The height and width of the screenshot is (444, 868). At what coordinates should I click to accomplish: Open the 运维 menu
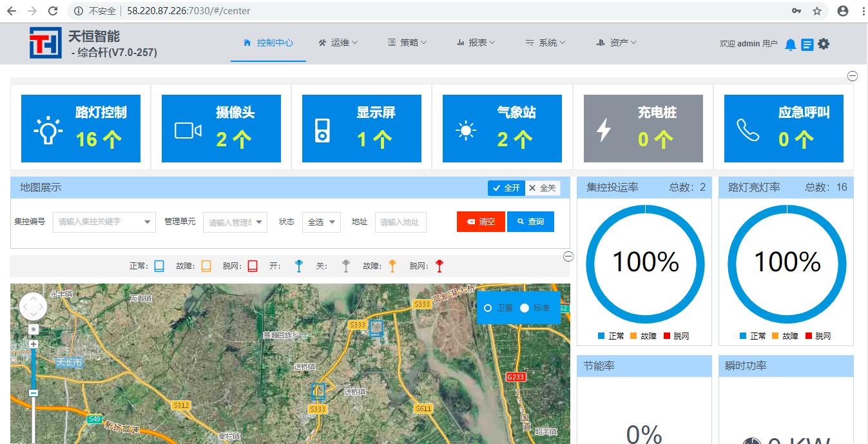coord(338,43)
